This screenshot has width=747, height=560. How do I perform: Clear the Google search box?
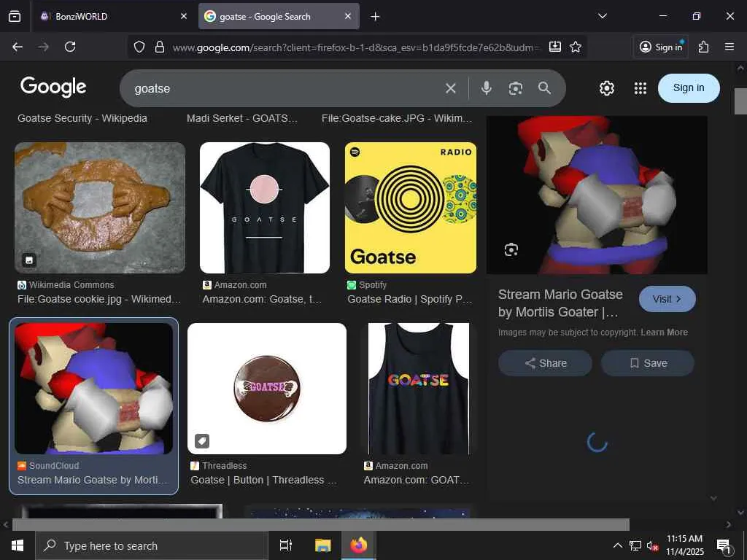pos(451,88)
